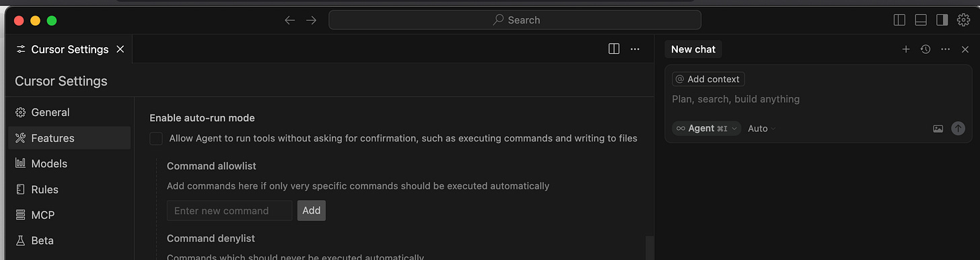Open chat history clock icon

tap(925, 49)
